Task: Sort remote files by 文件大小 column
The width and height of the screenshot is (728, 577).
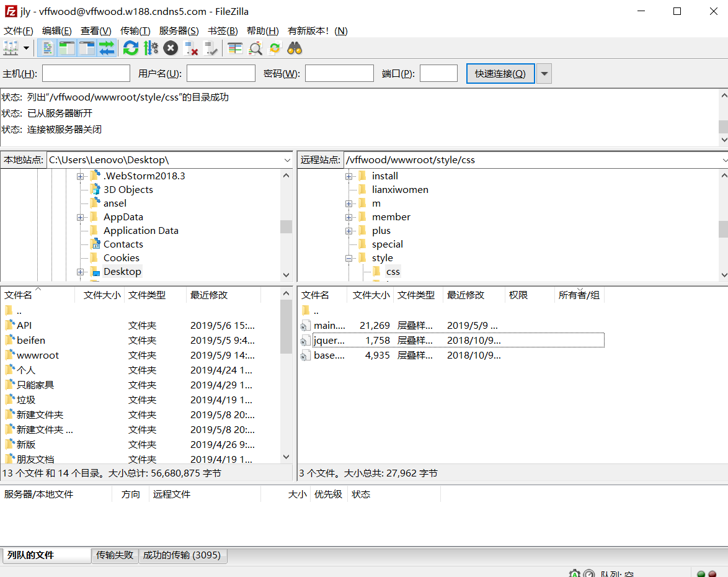Action: (370, 295)
